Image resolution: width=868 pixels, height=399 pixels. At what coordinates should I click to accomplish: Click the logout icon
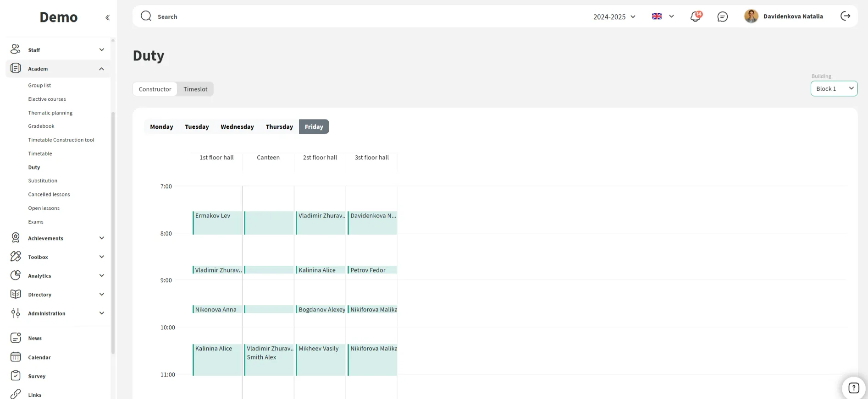pos(845,16)
